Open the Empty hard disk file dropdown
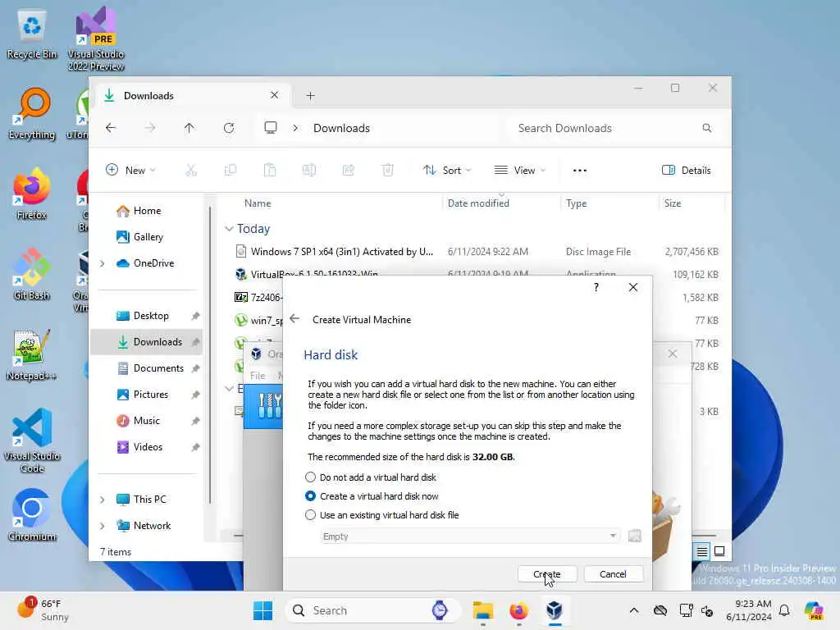This screenshot has height=630, width=840. [470, 536]
